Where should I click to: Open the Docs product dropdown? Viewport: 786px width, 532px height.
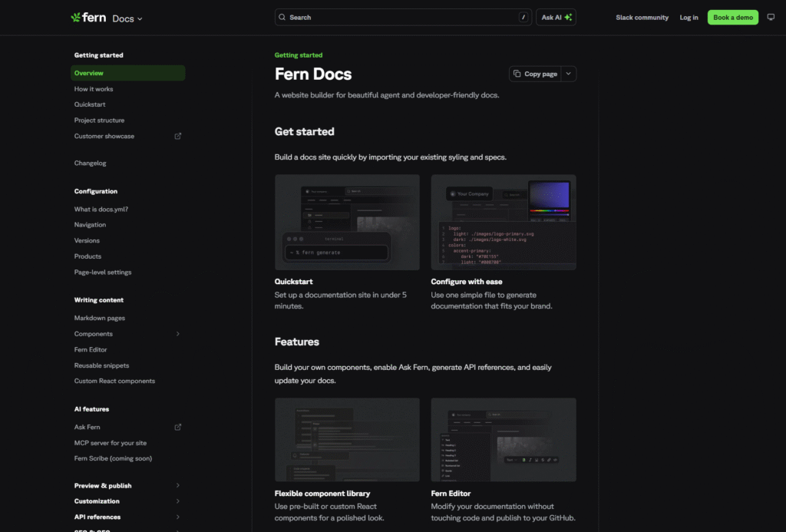click(127, 18)
